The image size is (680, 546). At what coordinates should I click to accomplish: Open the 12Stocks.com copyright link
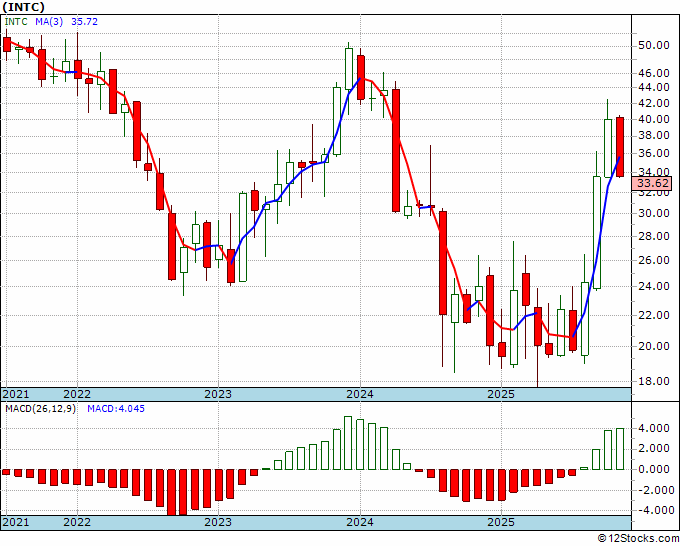[x=638, y=539]
